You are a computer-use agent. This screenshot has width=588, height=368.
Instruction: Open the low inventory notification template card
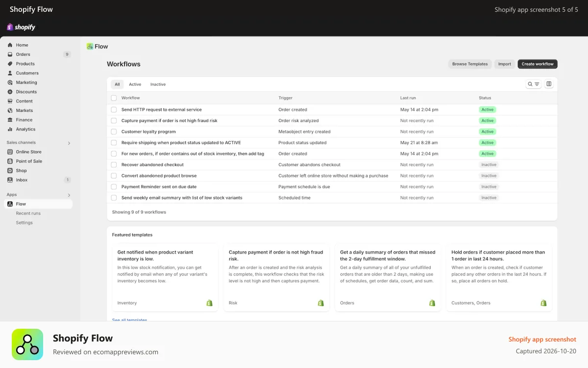pyautogui.click(x=165, y=278)
